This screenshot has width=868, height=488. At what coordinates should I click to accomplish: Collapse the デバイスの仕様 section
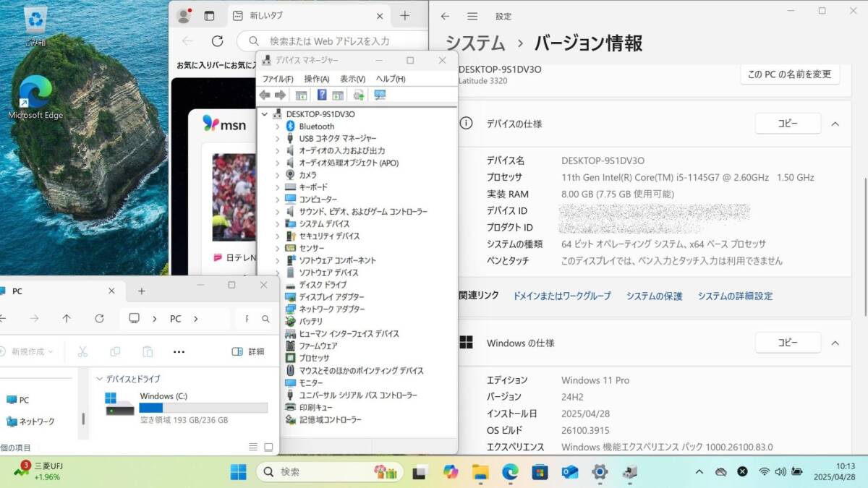coord(835,124)
